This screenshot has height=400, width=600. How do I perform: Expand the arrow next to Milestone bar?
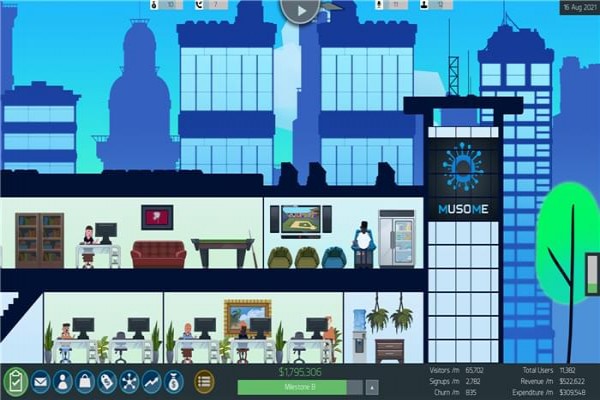click(372, 387)
